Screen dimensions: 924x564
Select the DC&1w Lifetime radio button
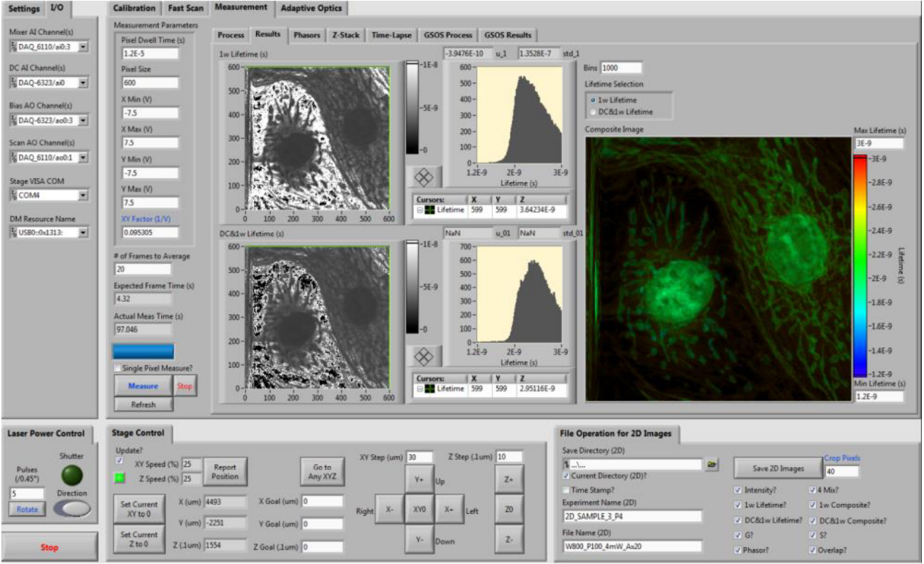tap(593, 111)
